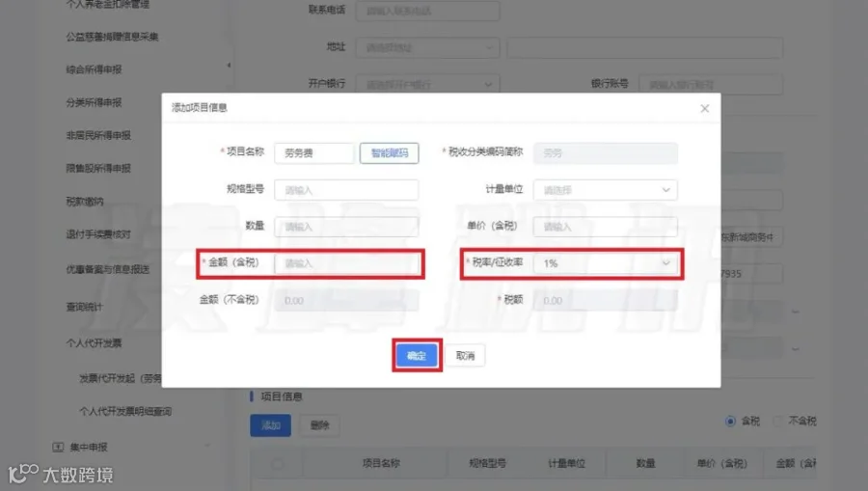Screen dimensions: 868x491
Task: Click the 税收分类编码简称 field showing 劳务
Action: [605, 152]
